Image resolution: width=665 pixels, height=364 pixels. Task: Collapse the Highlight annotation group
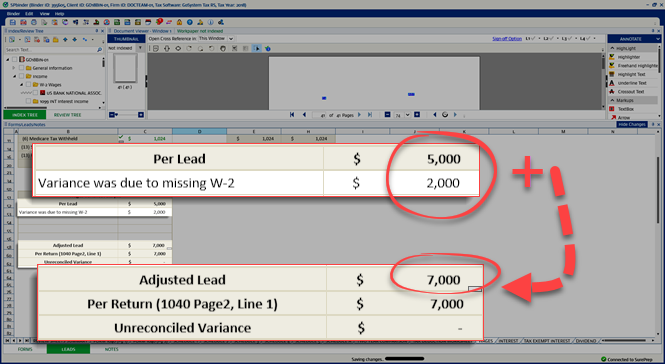[612, 48]
